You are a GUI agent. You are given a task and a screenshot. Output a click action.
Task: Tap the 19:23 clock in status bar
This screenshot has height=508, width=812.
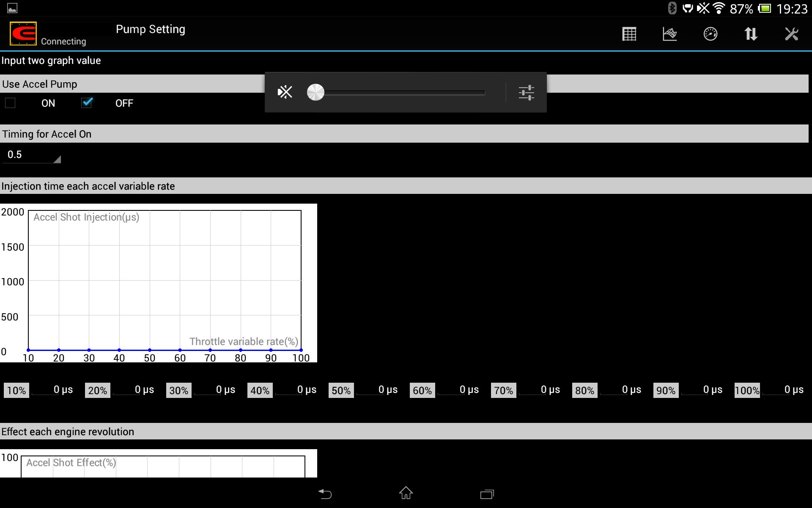click(x=792, y=8)
